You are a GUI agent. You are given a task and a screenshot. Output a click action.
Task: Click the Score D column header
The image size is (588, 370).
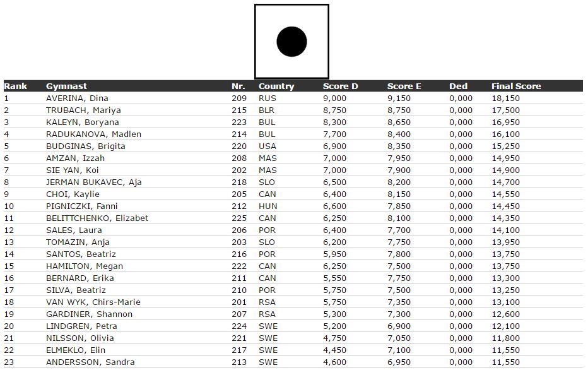(341, 87)
